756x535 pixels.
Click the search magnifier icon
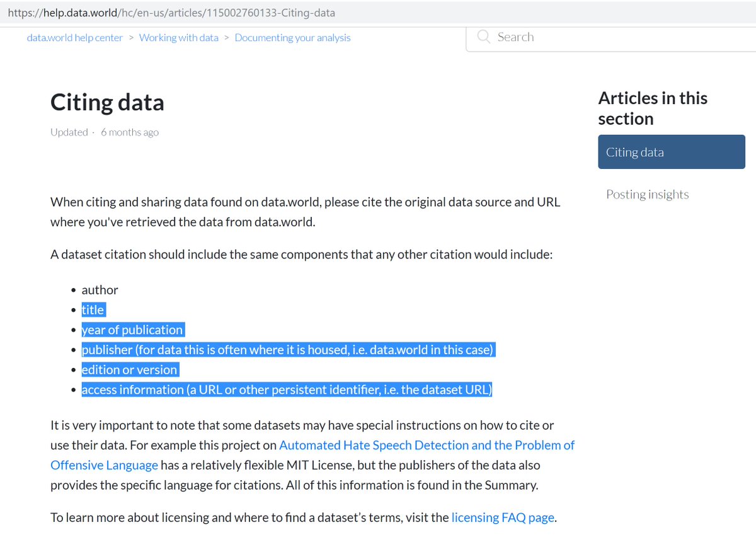click(x=484, y=37)
